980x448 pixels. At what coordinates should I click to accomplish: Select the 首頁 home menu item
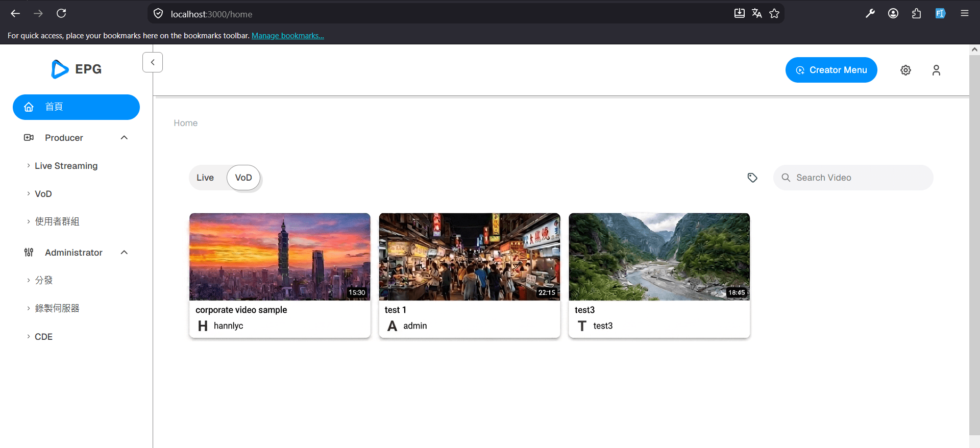pos(76,107)
